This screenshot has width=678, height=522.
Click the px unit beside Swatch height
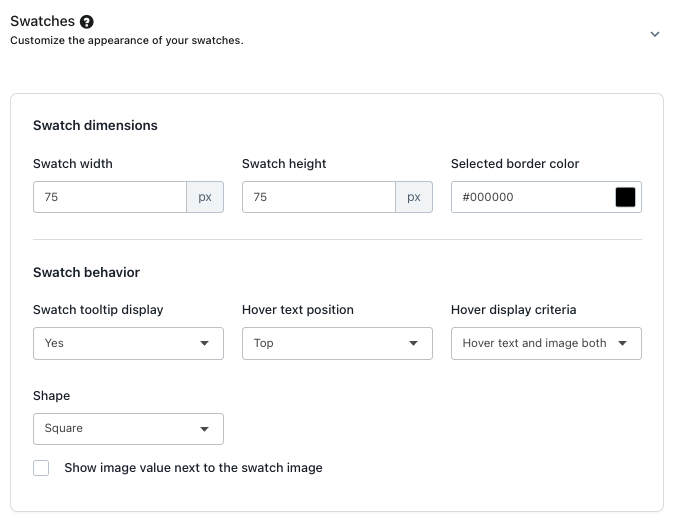coord(414,197)
